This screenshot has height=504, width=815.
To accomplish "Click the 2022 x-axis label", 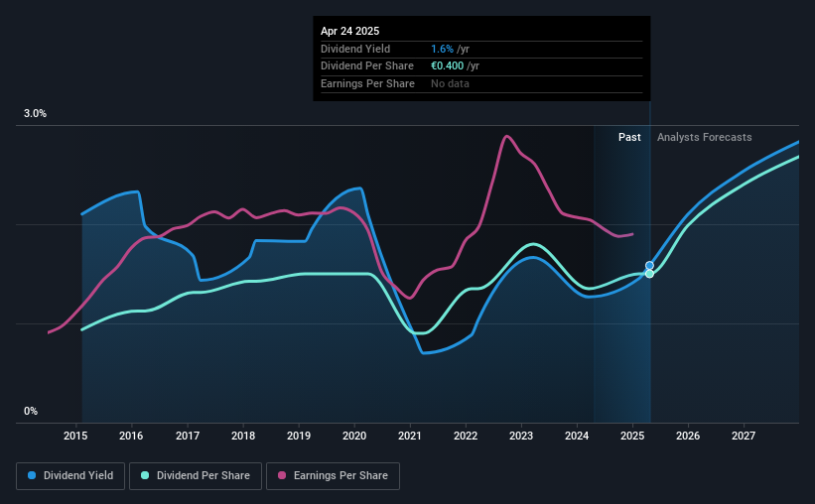I will pos(466,436).
